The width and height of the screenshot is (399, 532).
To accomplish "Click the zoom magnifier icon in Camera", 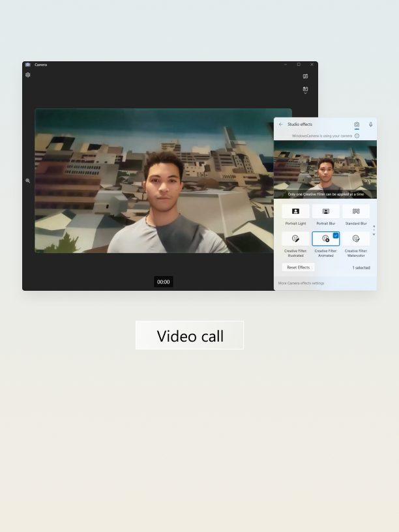I will click(28, 181).
